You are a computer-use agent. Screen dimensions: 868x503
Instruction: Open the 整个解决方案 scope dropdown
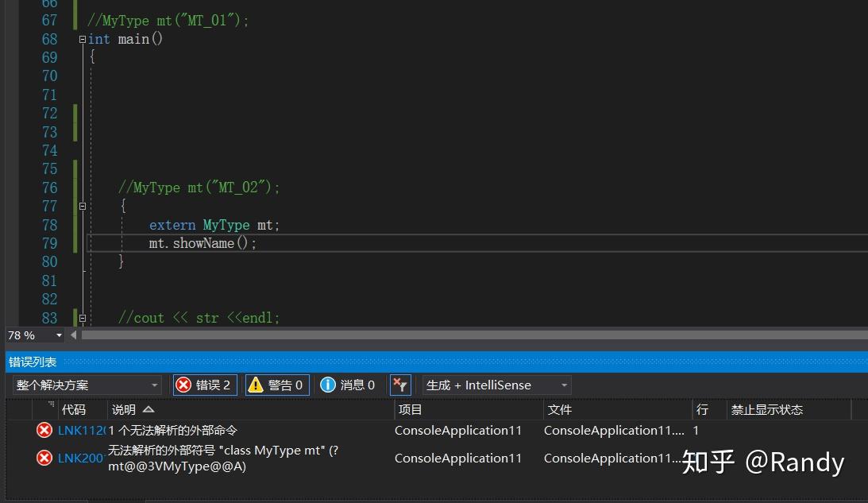pyautogui.click(x=87, y=385)
